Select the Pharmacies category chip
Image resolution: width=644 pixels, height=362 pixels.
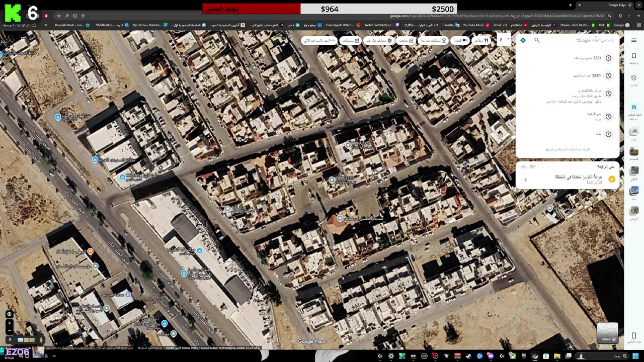click(x=351, y=40)
